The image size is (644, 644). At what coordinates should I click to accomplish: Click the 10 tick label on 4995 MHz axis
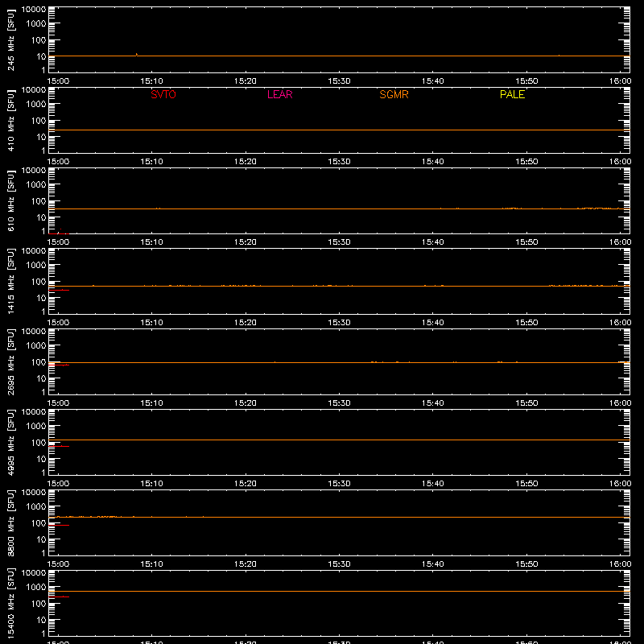pyautogui.click(x=41, y=459)
